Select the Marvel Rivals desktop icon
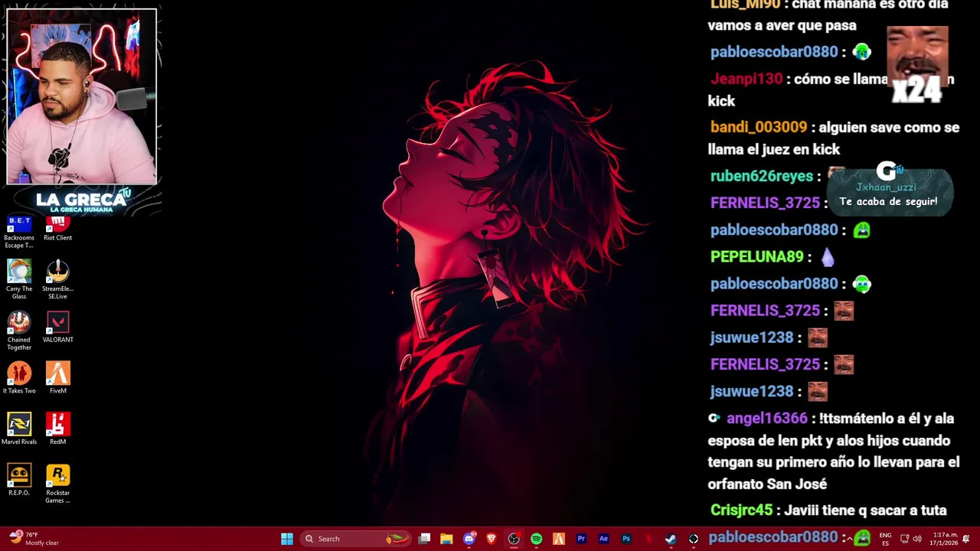 [19, 429]
